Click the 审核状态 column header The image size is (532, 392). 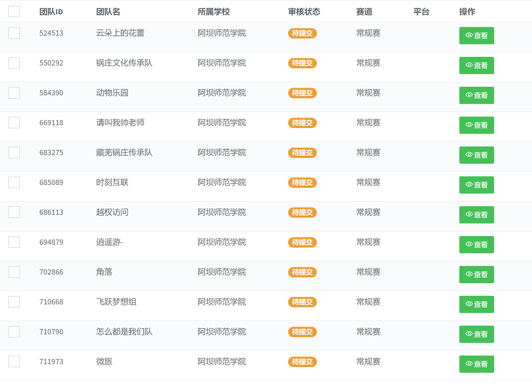click(x=304, y=12)
